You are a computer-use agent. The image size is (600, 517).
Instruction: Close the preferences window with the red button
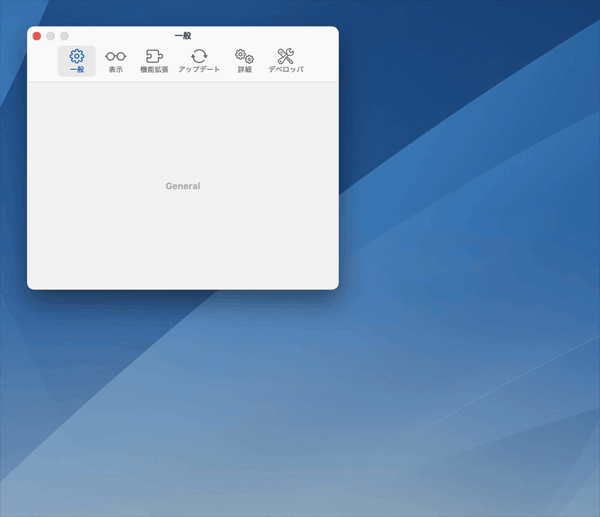37,36
